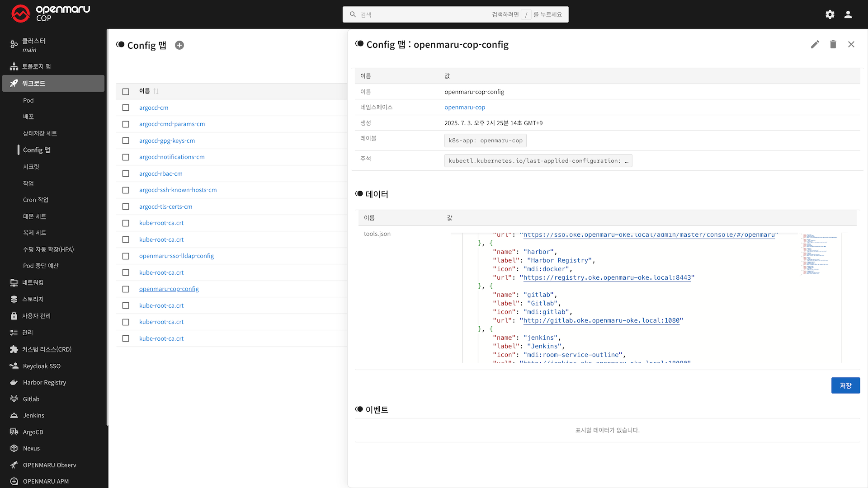Click the add Config map plus icon
The image size is (868, 488).
179,45
